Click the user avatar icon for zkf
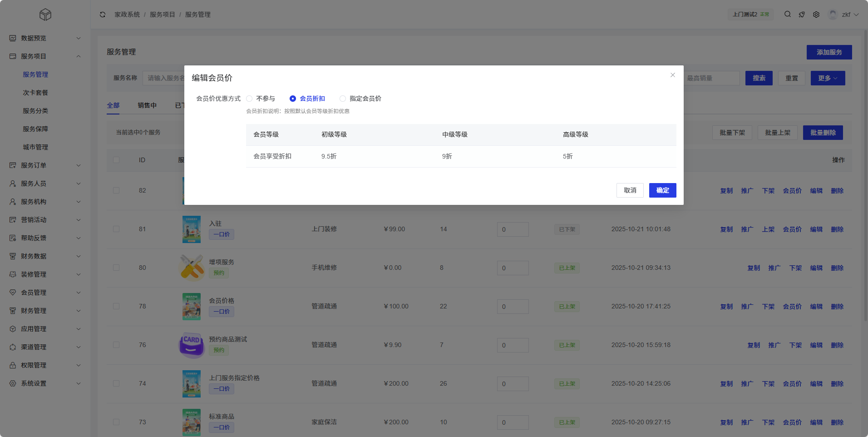 point(833,15)
